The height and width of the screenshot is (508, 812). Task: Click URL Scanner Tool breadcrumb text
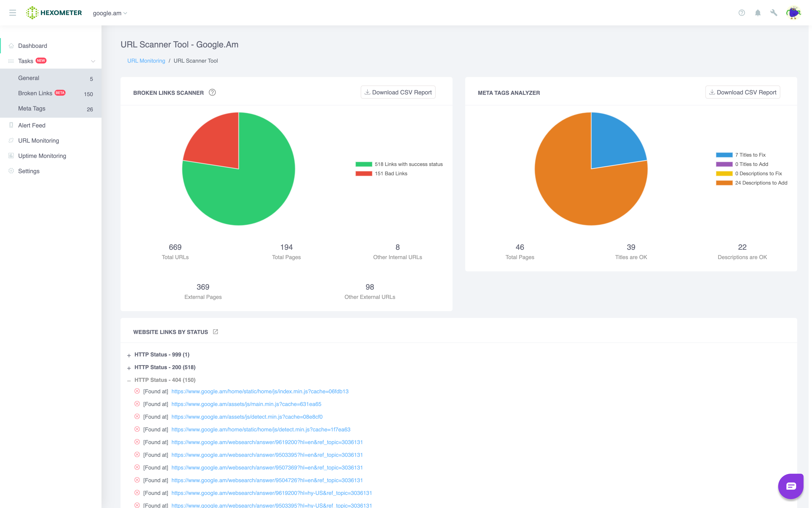tap(196, 61)
